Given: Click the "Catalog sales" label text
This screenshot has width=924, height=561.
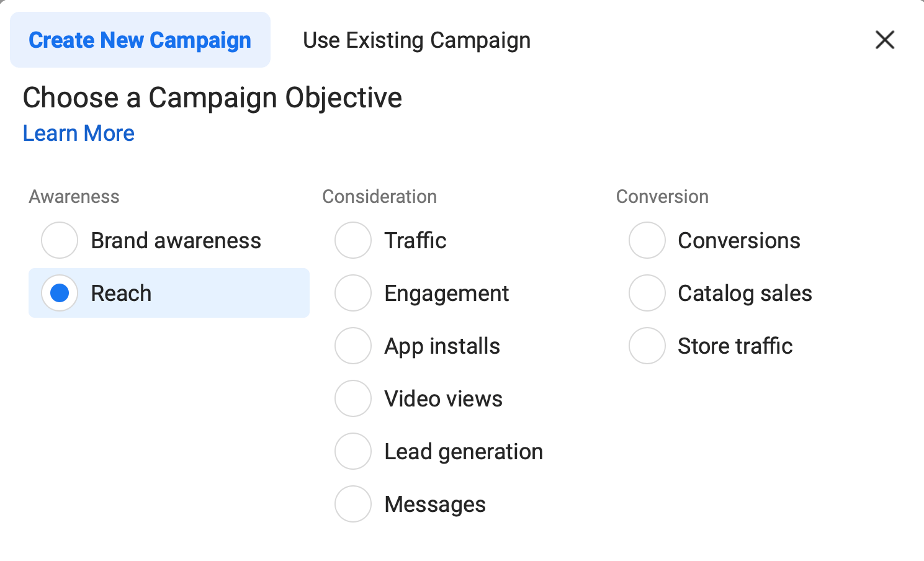Looking at the screenshot, I should point(745,294).
